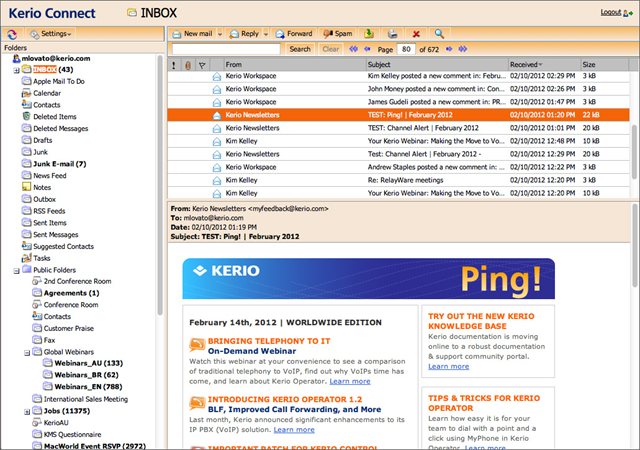Open the INBOX folder
Screen dimensions: 640x450
click(47, 69)
